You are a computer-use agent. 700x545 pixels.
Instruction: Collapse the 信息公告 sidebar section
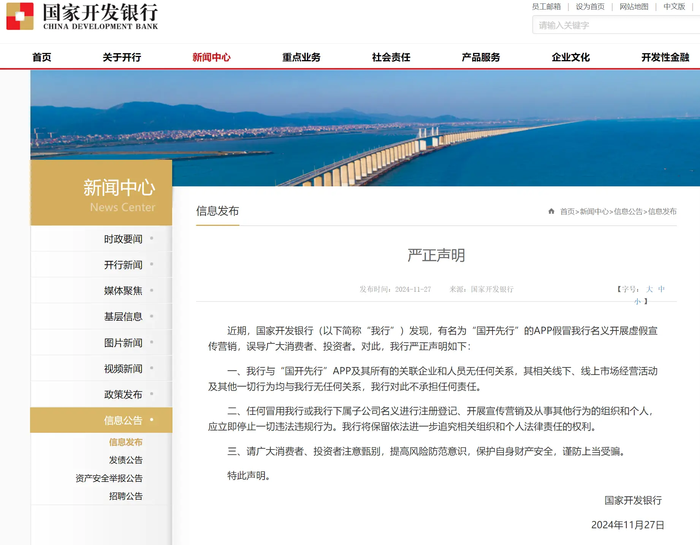(123, 421)
